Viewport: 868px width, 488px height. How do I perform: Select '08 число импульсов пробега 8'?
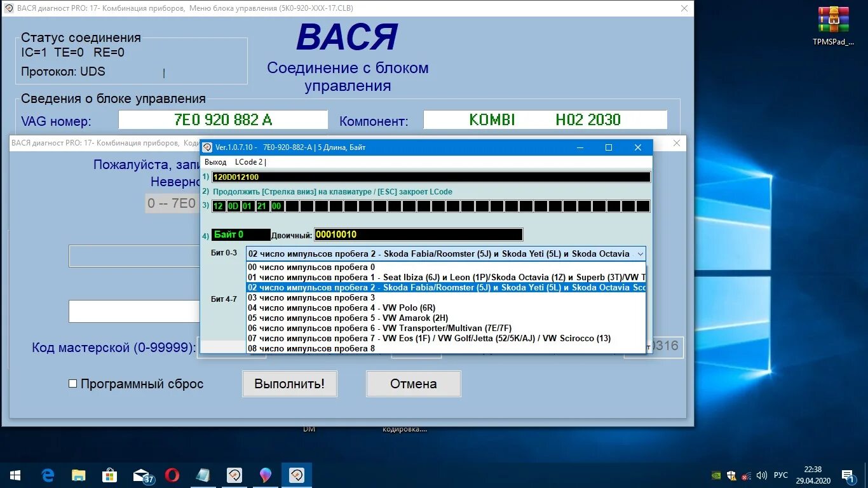tap(446, 348)
